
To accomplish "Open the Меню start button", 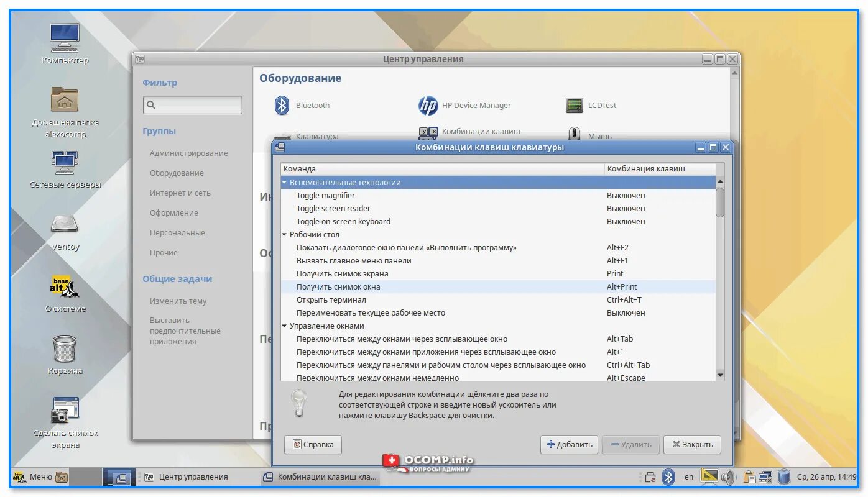I will click(33, 477).
